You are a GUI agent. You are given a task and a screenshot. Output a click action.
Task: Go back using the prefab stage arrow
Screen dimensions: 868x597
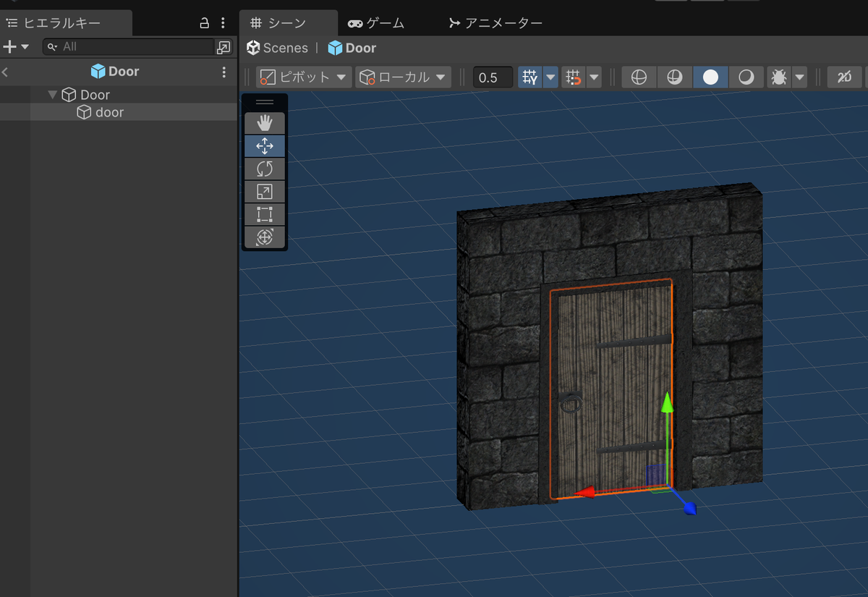click(5, 72)
